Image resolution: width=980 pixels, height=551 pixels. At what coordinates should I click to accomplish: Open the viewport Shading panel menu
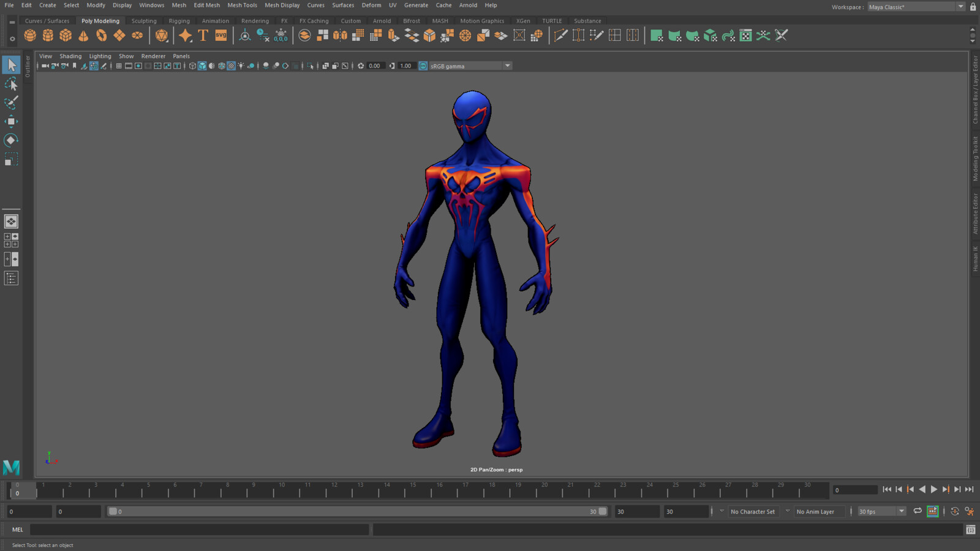pyautogui.click(x=70, y=56)
